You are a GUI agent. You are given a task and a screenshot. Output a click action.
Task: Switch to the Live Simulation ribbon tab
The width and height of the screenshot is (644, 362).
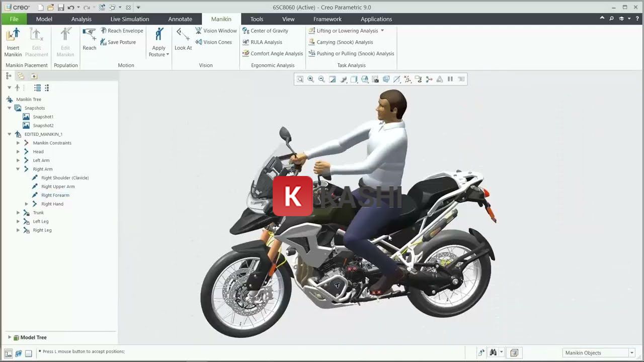tap(130, 19)
